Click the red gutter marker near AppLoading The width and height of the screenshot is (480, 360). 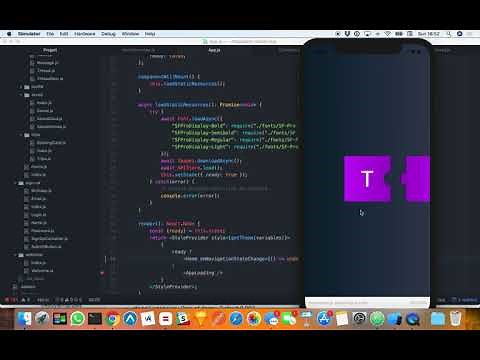102,273
